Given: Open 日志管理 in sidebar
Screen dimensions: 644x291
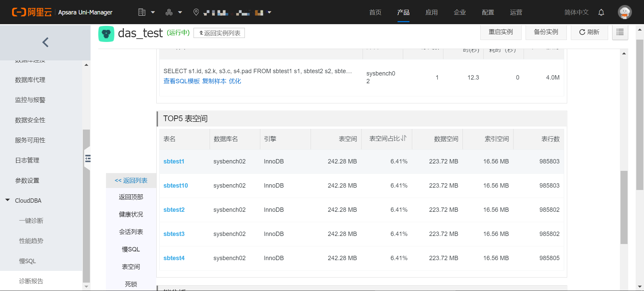Looking at the screenshot, I should coord(27,160).
